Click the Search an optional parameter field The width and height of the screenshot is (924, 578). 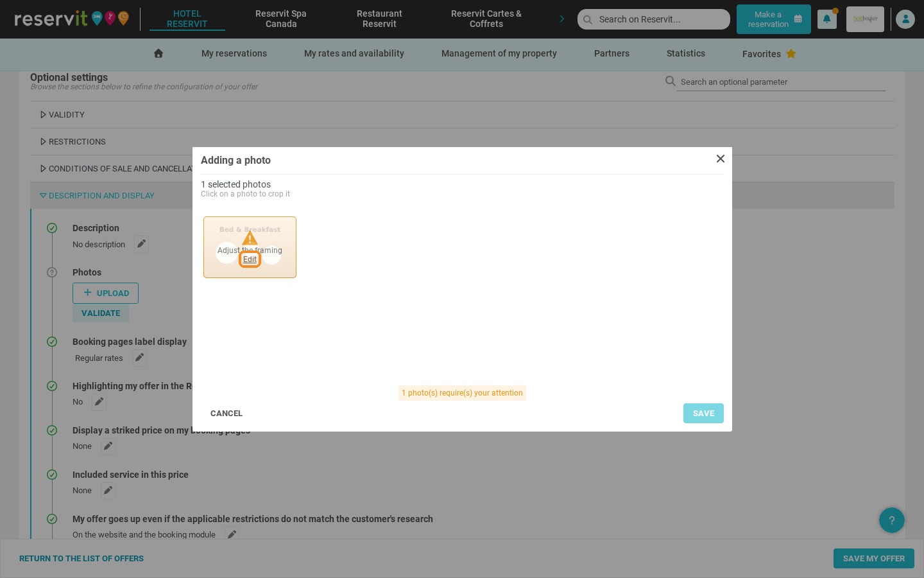click(x=781, y=82)
